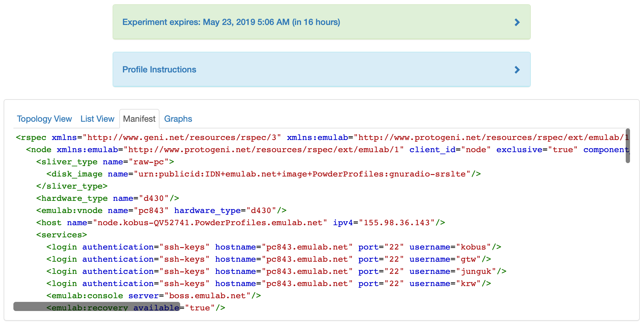Click the xmlns geni.net rspec/3 URL
The height and width of the screenshot is (325, 644).
(x=182, y=138)
